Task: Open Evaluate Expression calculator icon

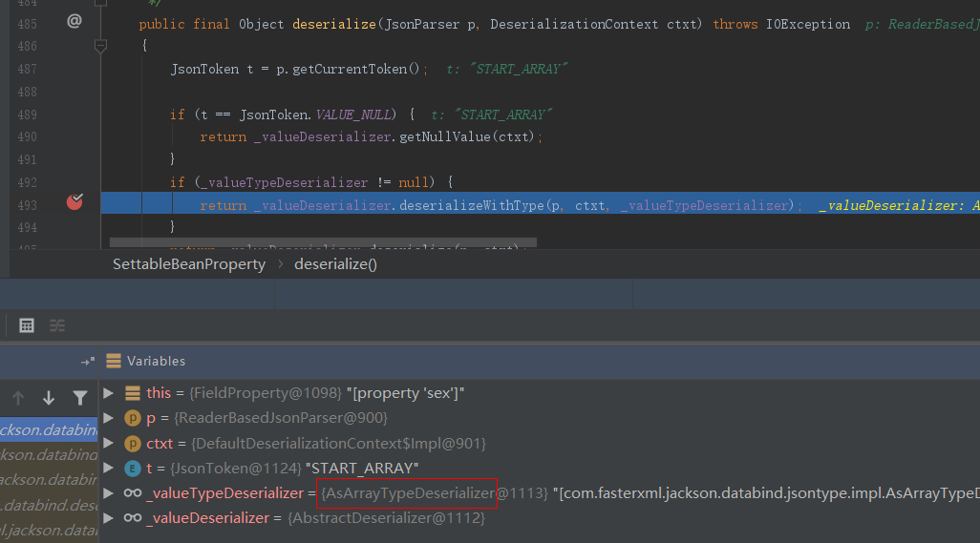Action: coord(27,325)
